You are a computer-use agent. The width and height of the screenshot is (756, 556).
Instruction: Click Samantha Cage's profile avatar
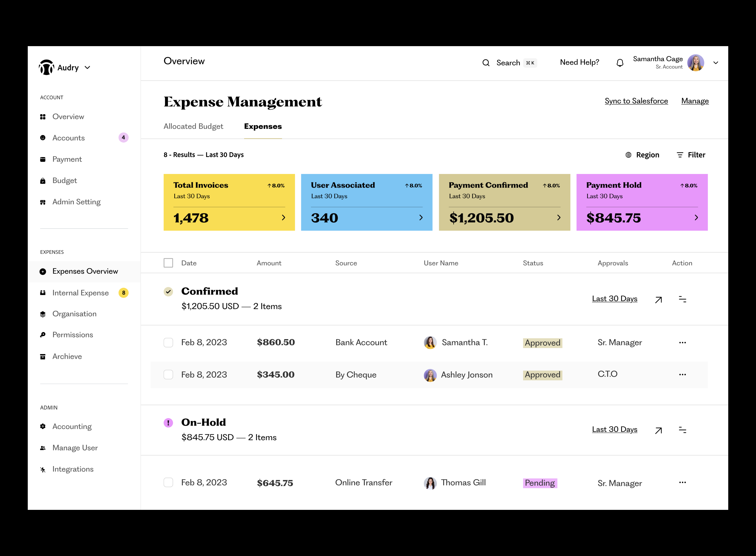coord(696,63)
